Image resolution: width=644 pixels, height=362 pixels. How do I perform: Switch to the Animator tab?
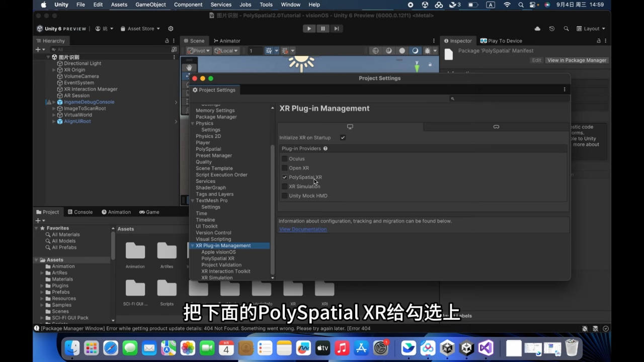click(x=227, y=41)
